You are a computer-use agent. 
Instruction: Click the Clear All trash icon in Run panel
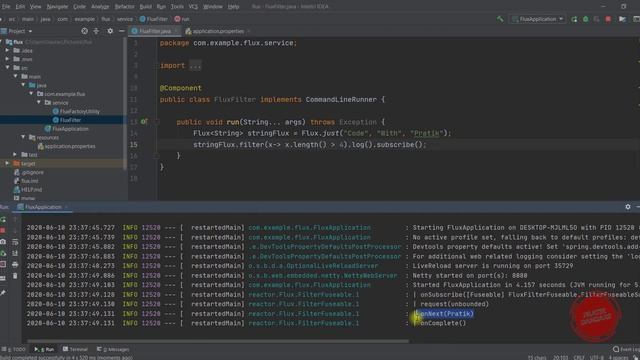(15, 276)
